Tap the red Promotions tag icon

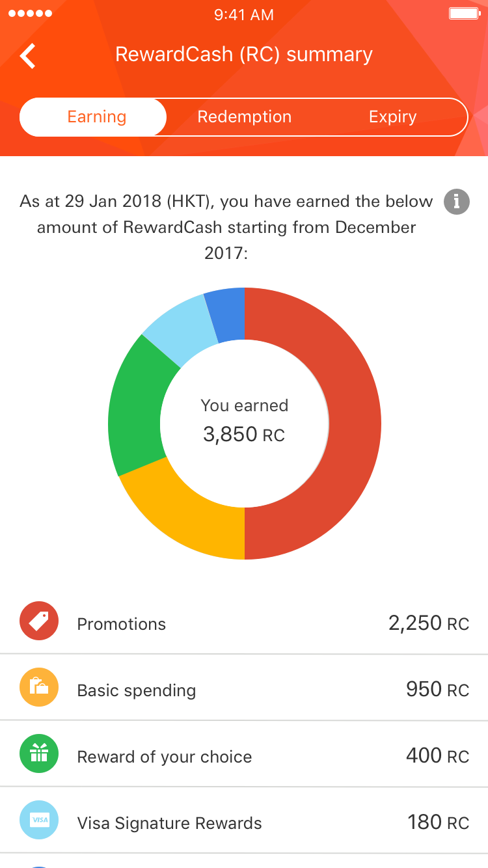click(x=39, y=621)
